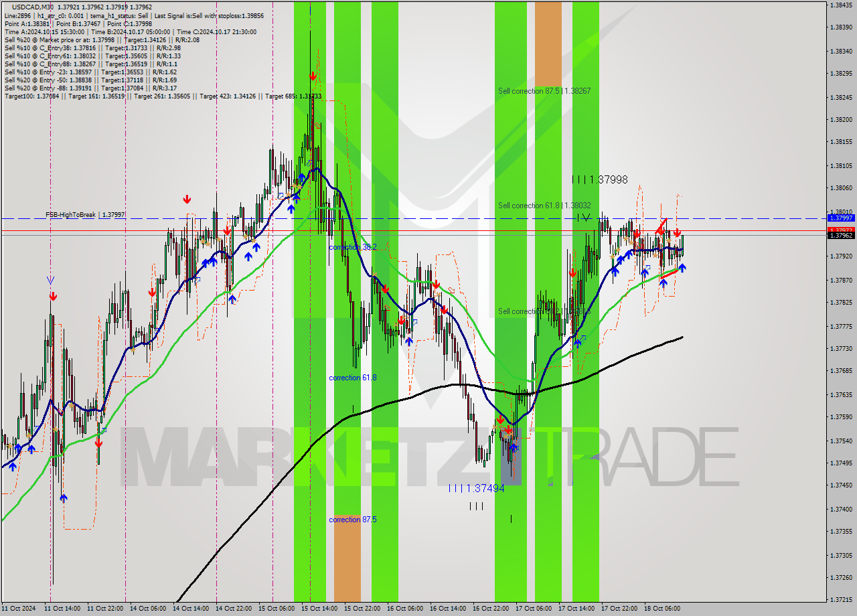The height and width of the screenshot is (616, 857).
Task: Click the Sell correction 61.8 | 1.38032 label
Action: (544, 206)
